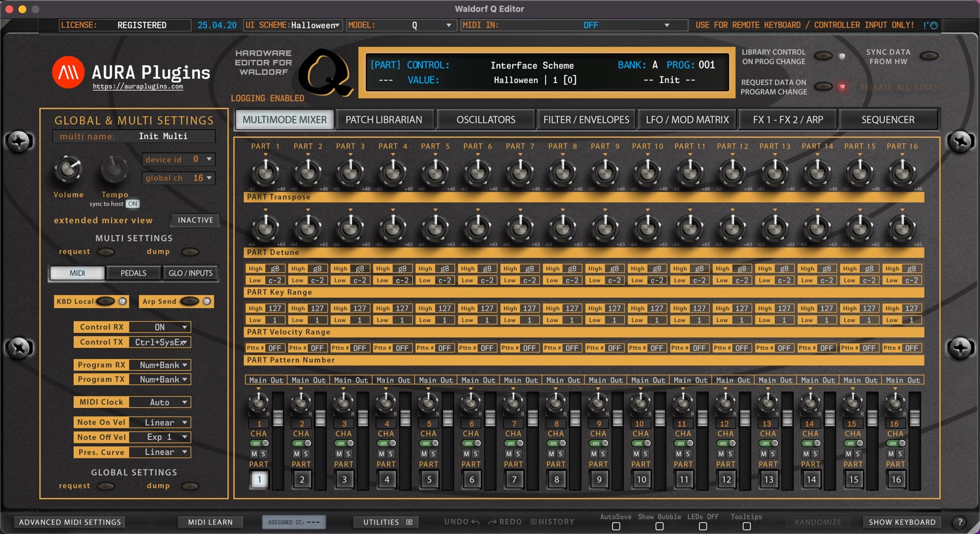
Task: Click the Part 5 Transpose knob
Action: tap(435, 172)
